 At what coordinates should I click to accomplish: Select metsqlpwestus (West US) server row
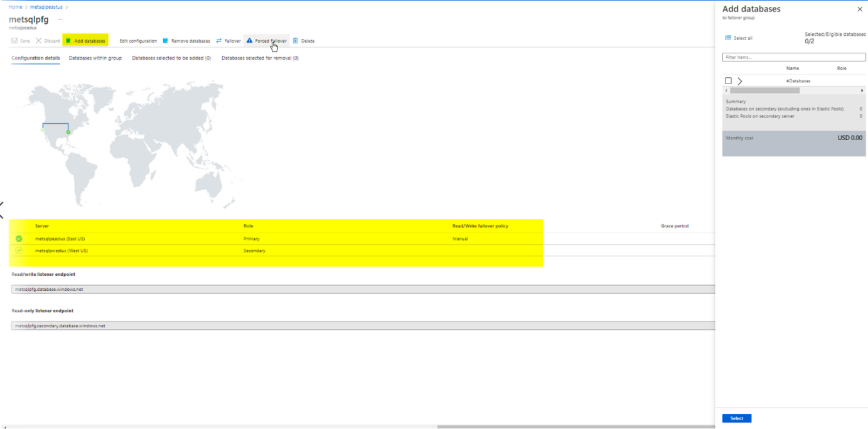tap(363, 251)
